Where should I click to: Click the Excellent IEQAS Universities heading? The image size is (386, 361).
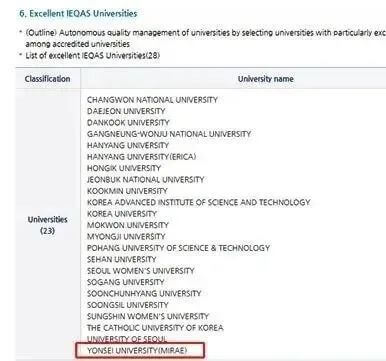[x=78, y=14]
